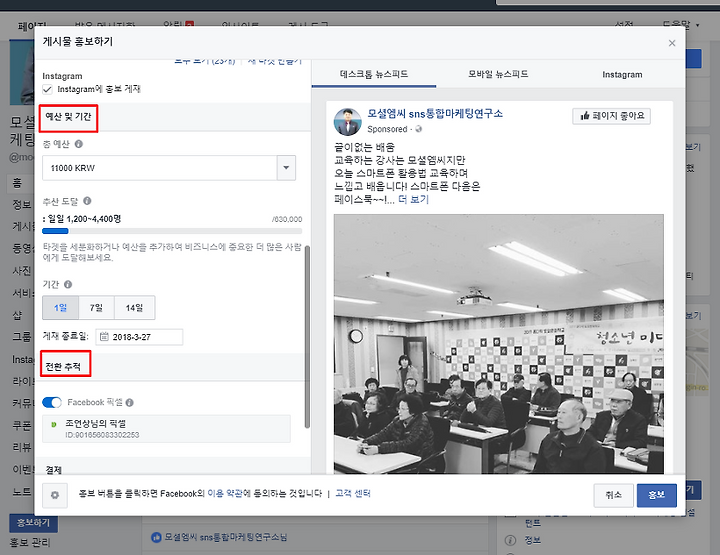This screenshot has width=720, height=555.
Task: Click info icon next to total budget
Action: coord(79,144)
